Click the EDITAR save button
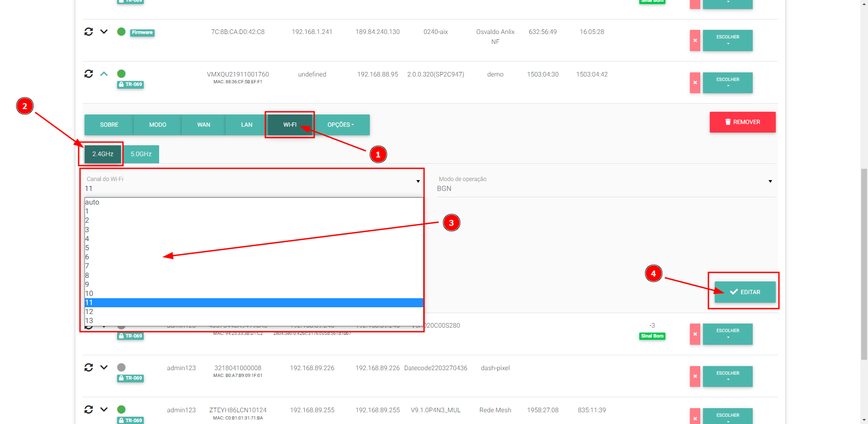 click(x=745, y=292)
